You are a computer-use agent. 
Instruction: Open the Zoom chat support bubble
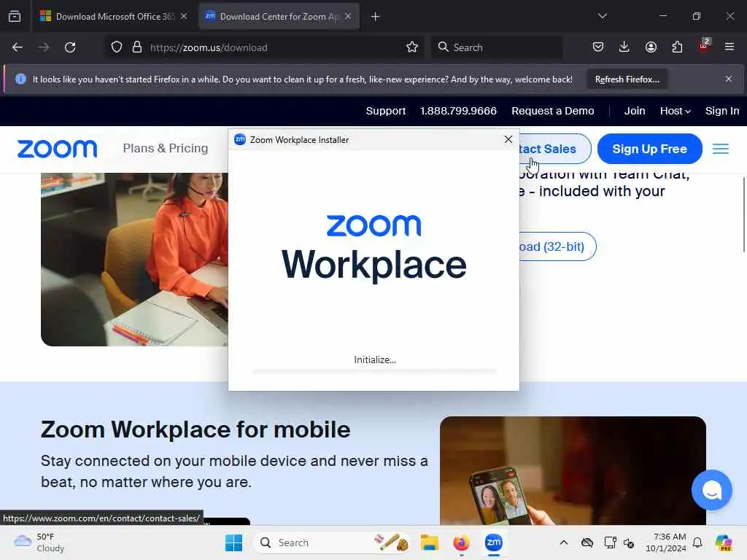[x=712, y=490]
